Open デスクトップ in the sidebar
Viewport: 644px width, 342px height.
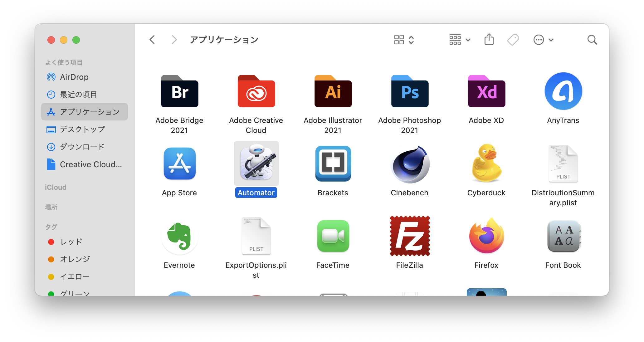[85, 129]
